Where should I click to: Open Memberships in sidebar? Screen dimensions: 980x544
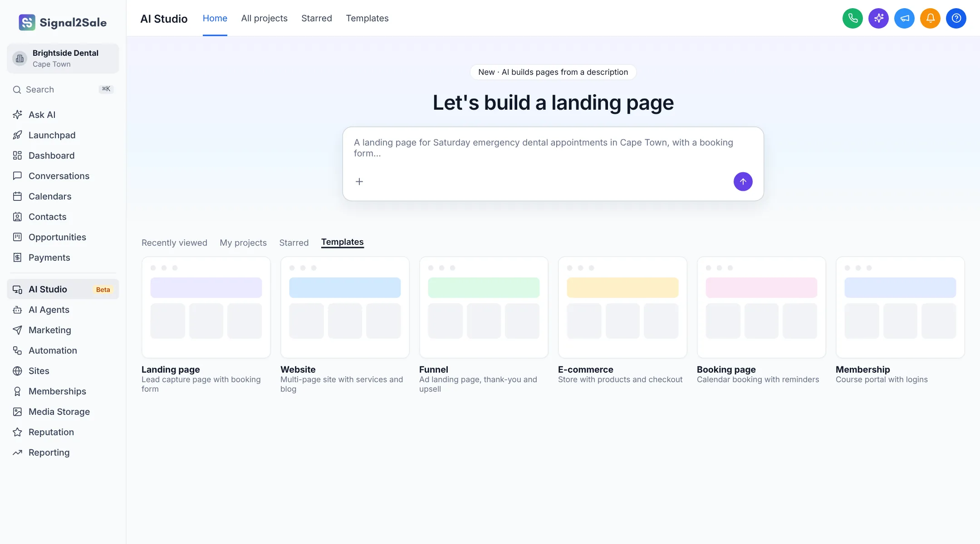(x=63, y=391)
